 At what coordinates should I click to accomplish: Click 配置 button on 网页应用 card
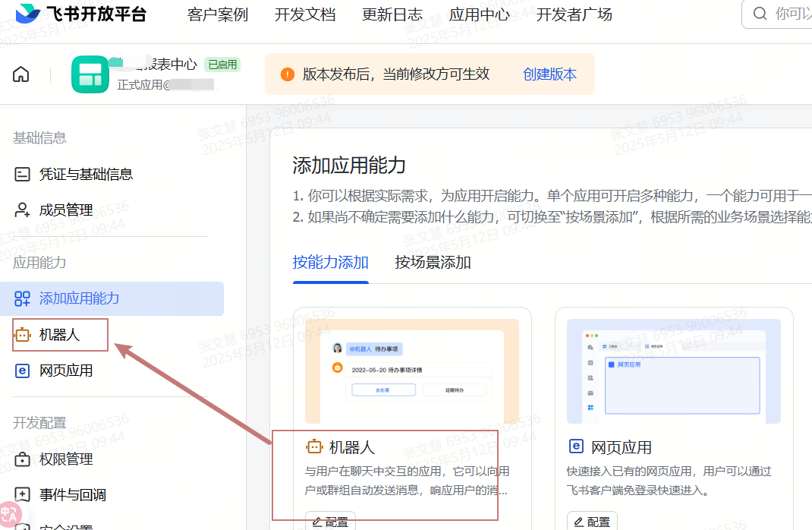click(x=592, y=521)
